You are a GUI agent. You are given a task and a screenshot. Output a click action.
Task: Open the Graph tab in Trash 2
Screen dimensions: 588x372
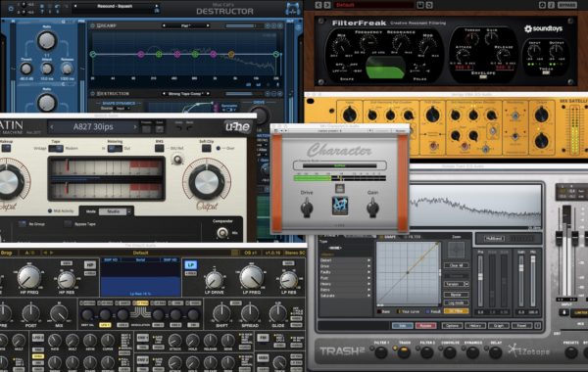click(499, 326)
